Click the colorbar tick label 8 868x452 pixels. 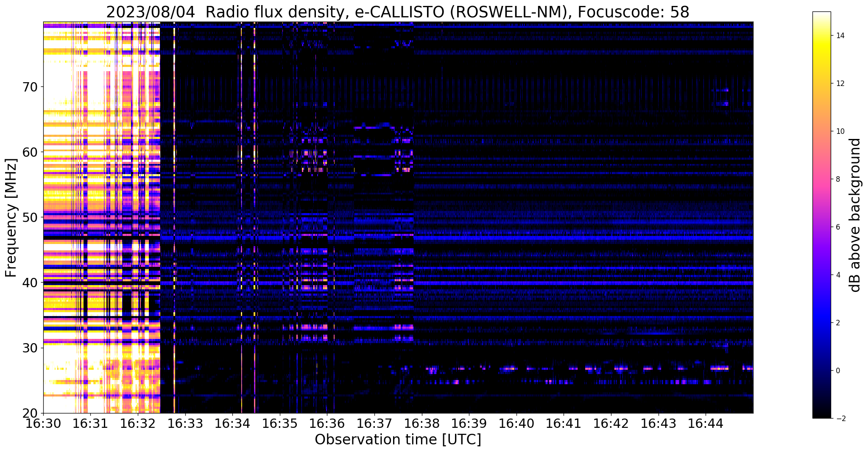(837, 179)
